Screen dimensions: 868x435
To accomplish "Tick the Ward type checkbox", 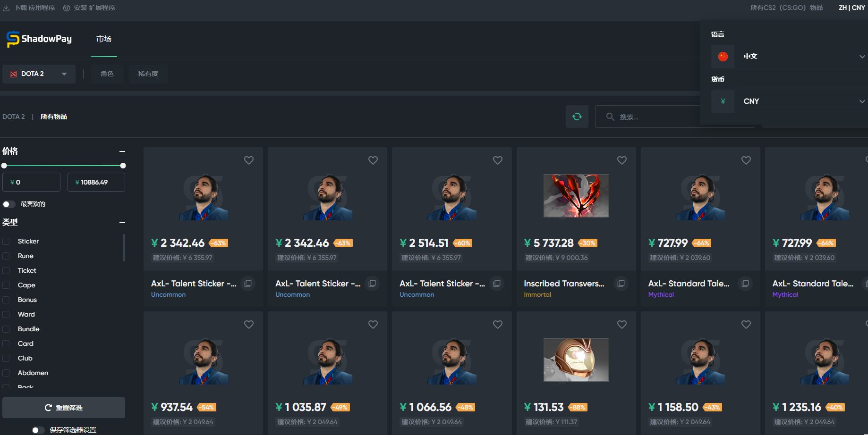I will tap(6, 315).
